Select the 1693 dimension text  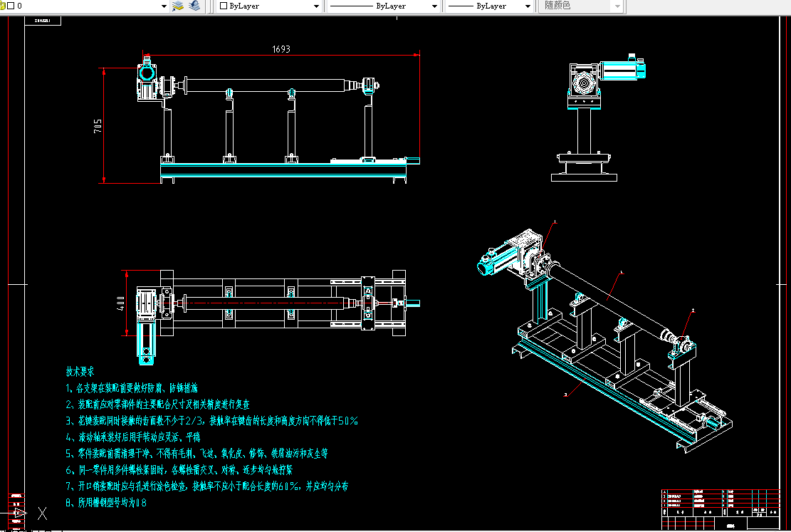[281, 49]
